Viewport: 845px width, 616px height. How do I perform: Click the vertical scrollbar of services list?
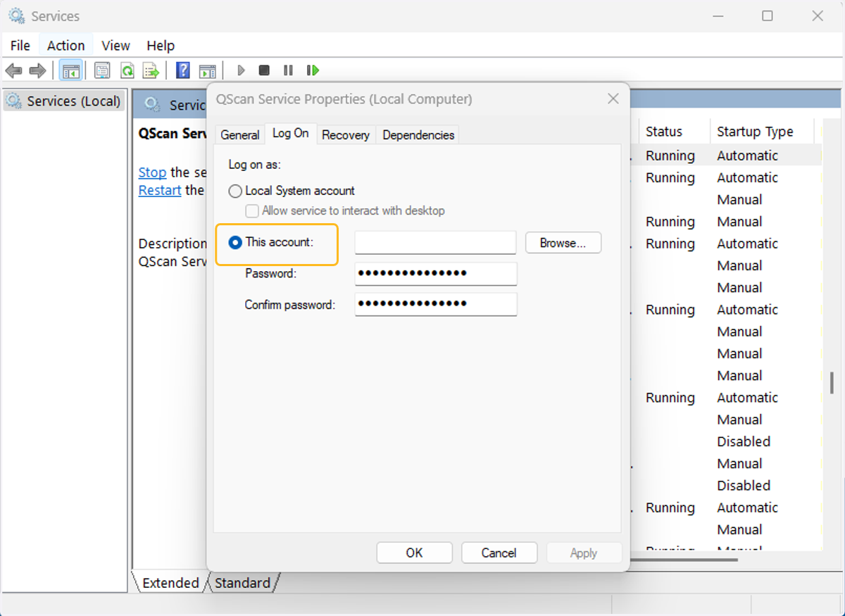(832, 382)
